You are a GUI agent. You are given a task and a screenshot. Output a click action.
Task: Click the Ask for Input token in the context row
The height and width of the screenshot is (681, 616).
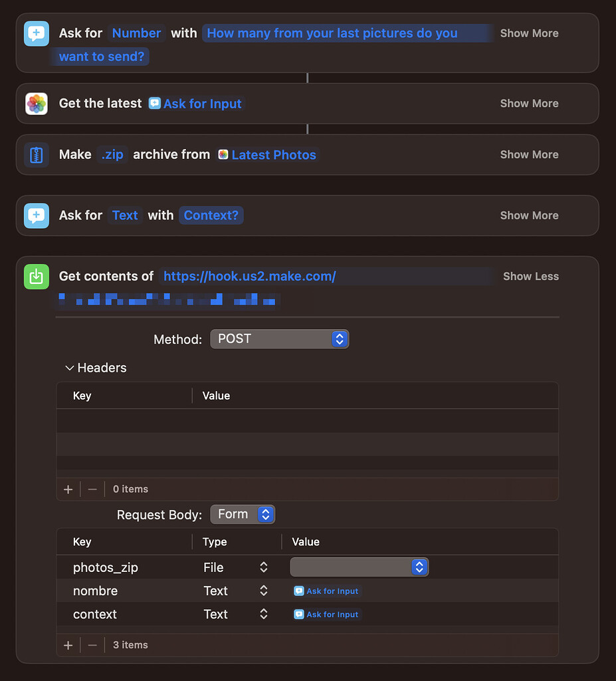(x=326, y=614)
